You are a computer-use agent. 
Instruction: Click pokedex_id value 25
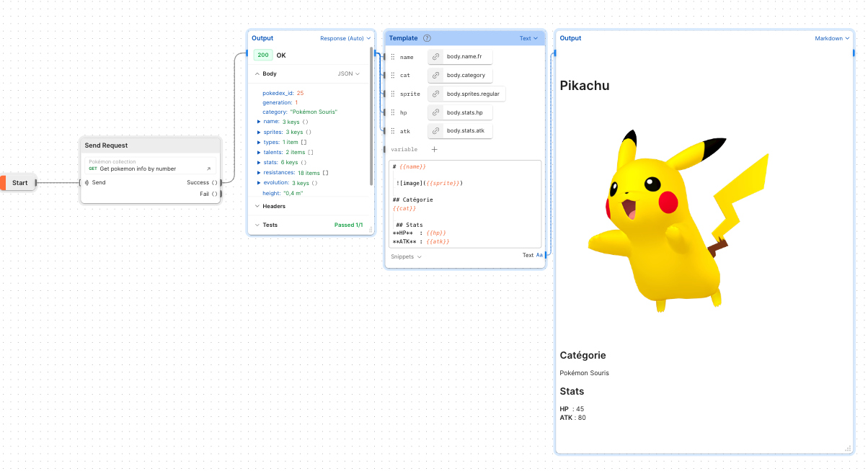(300, 93)
